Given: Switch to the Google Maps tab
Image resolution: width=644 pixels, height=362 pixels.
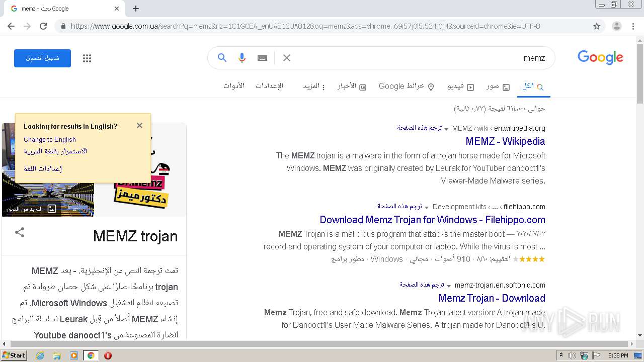Looking at the screenshot, I should coord(407,86).
